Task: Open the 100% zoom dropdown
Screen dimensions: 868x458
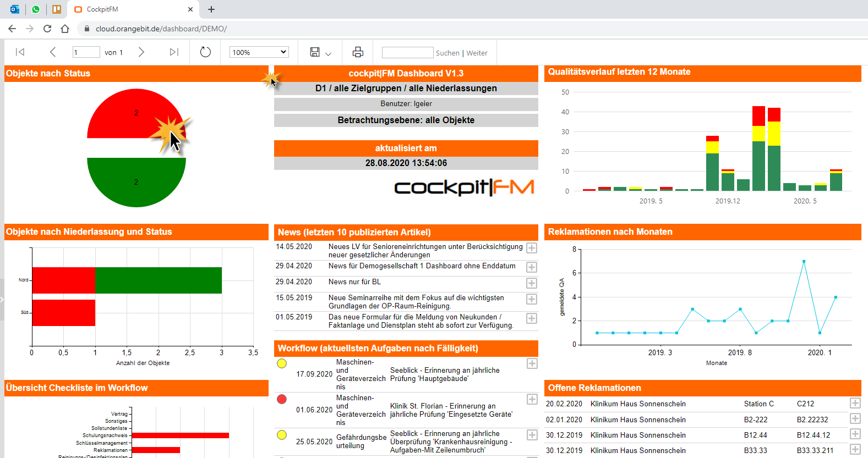Action: [x=259, y=52]
